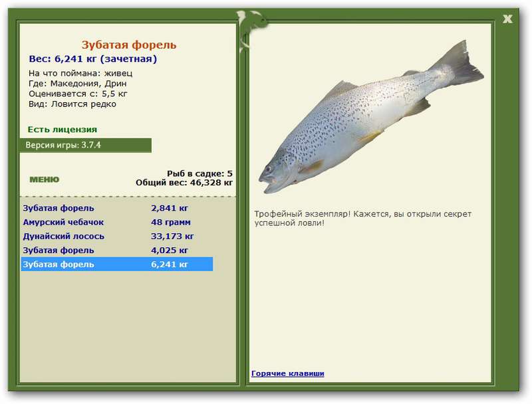Click the Есть лицензия label
Viewport: 532px width, 404px height.
(63, 130)
